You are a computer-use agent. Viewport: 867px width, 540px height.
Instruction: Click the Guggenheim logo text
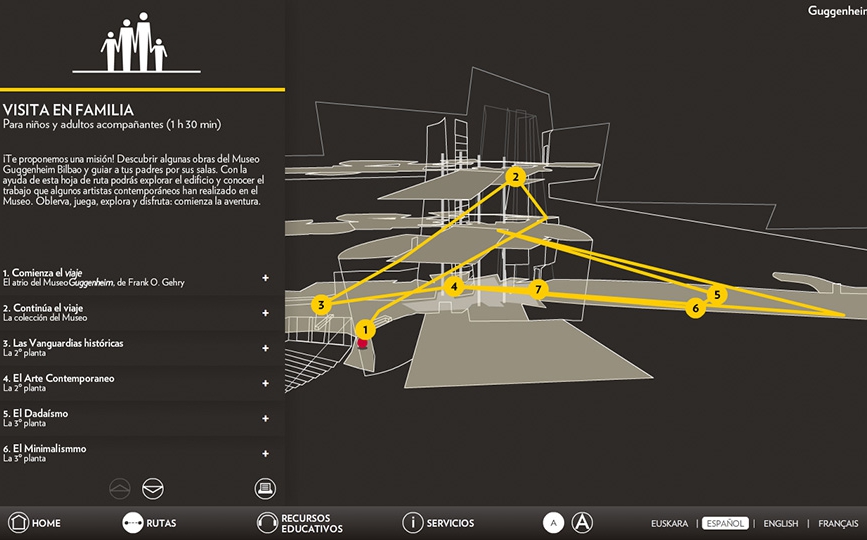(x=837, y=11)
